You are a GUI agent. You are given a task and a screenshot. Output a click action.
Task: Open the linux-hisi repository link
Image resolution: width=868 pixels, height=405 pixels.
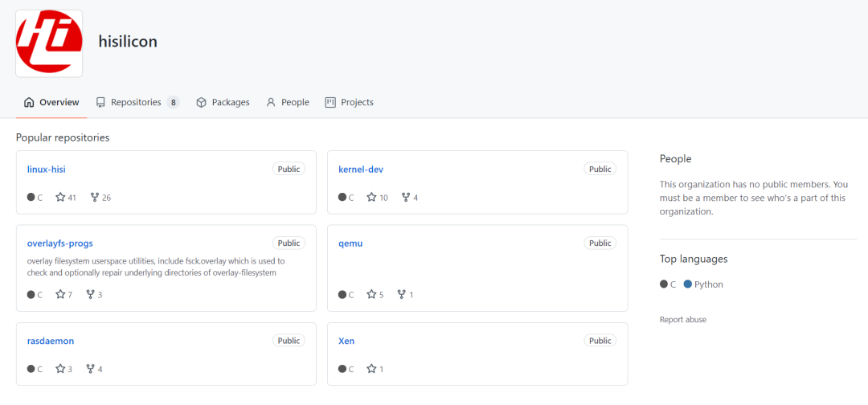click(47, 170)
